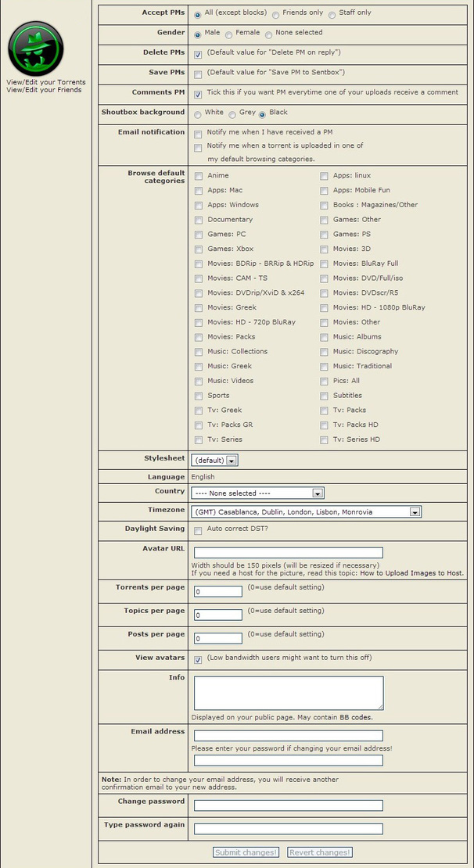Check the Pics: All category
This screenshot has width=474, height=868.
(324, 382)
